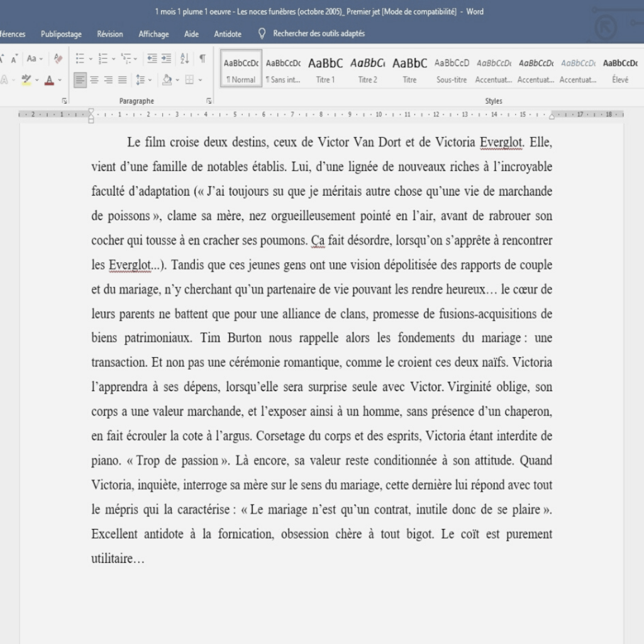Open line spacing dropdown
The image size is (644, 644).
coord(143,80)
